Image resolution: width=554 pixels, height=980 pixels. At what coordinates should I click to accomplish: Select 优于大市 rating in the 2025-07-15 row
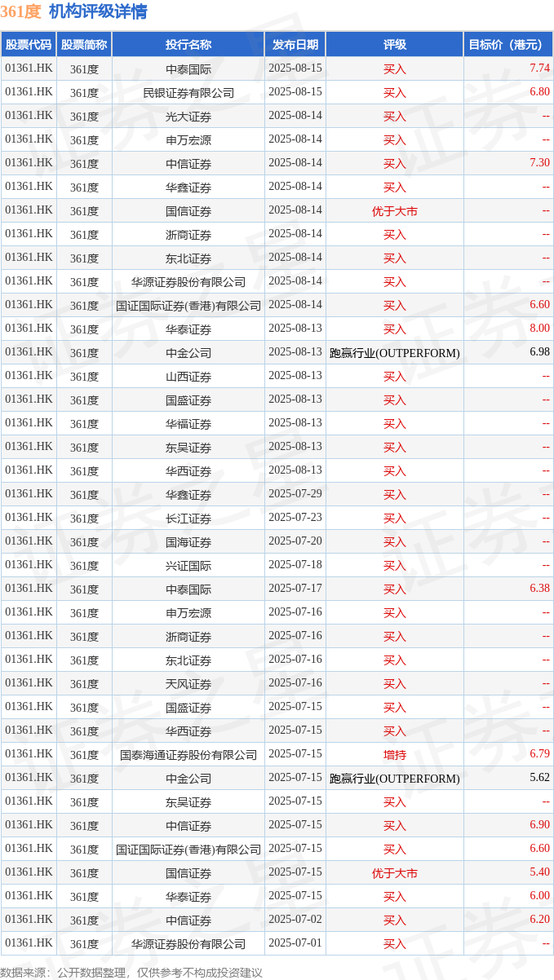tap(395, 873)
